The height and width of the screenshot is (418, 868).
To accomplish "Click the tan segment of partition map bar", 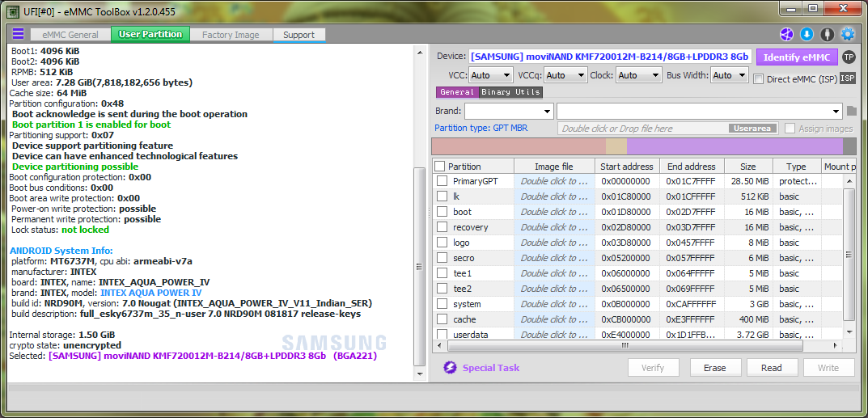I will point(616,146).
